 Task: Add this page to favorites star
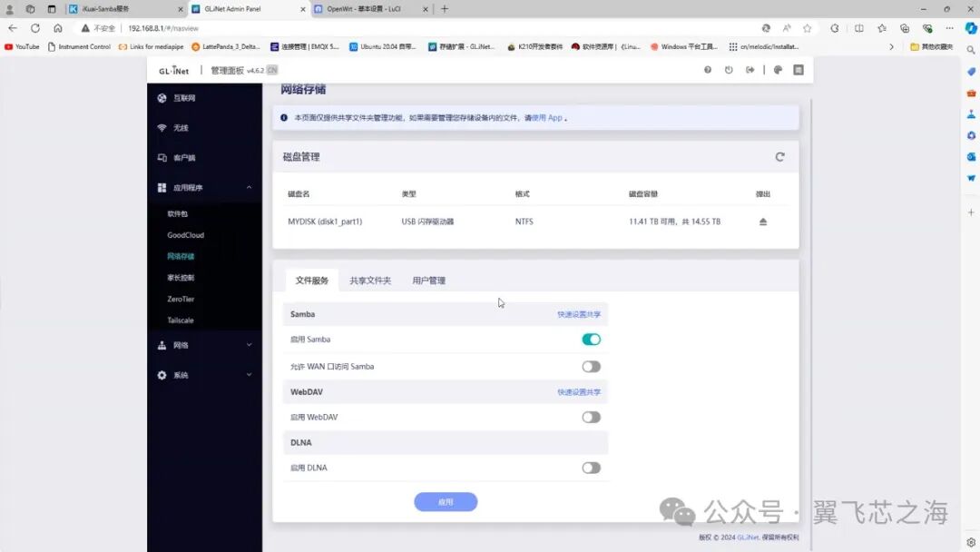tap(808, 28)
